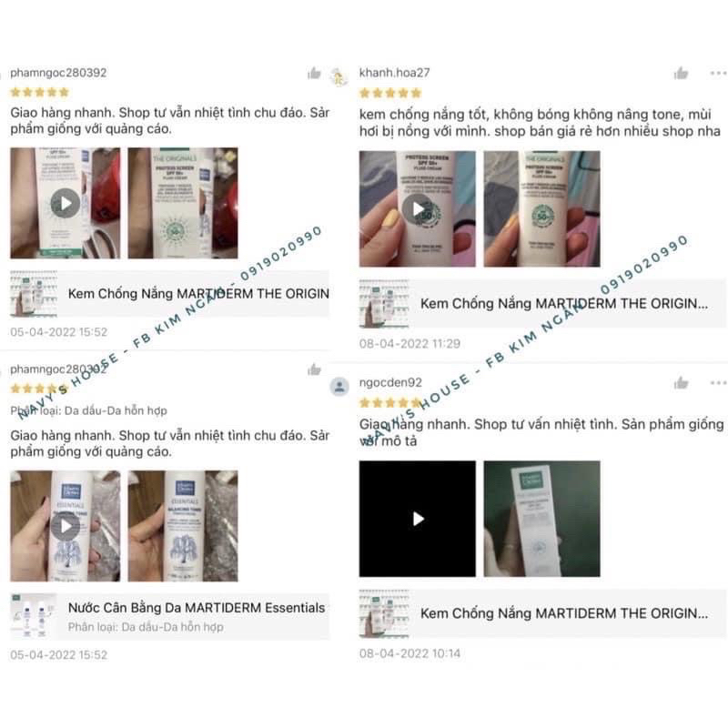The image size is (728, 728).
Task: View the second toner bottle photo
Action: [x=183, y=526]
